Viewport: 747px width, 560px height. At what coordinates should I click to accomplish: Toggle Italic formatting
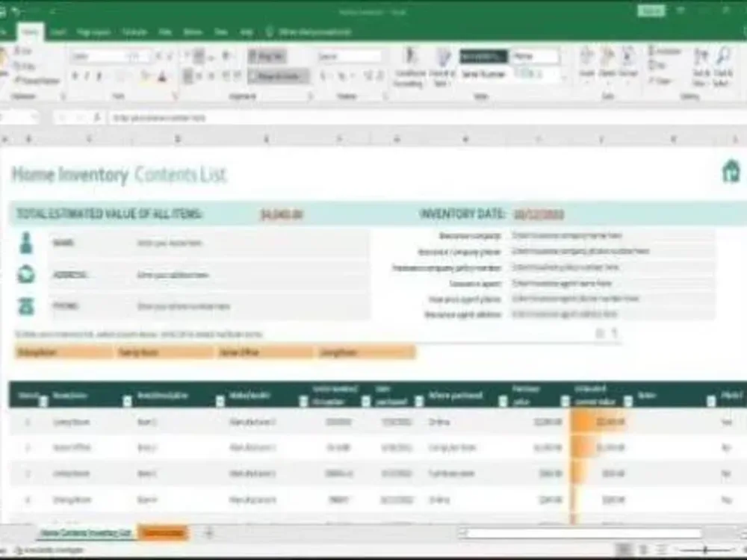(87, 76)
